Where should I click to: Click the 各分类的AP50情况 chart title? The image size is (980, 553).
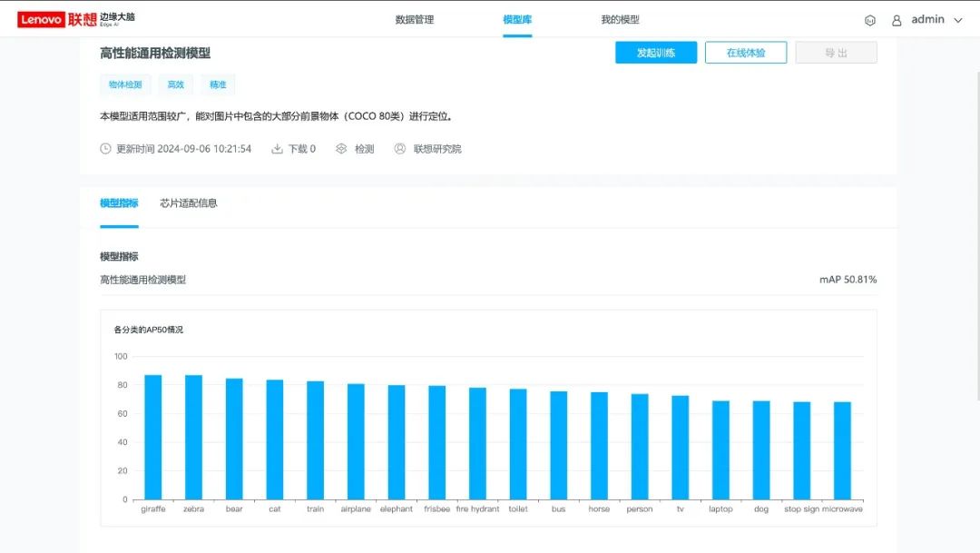coord(148,330)
